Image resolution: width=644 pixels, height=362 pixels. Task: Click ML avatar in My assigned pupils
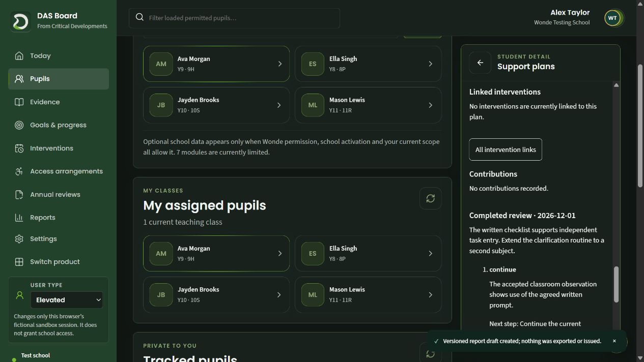coord(313,295)
